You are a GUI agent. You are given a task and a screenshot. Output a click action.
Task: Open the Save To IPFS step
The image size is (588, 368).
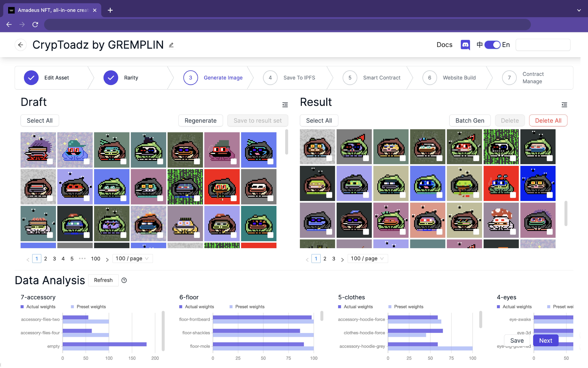289,78
